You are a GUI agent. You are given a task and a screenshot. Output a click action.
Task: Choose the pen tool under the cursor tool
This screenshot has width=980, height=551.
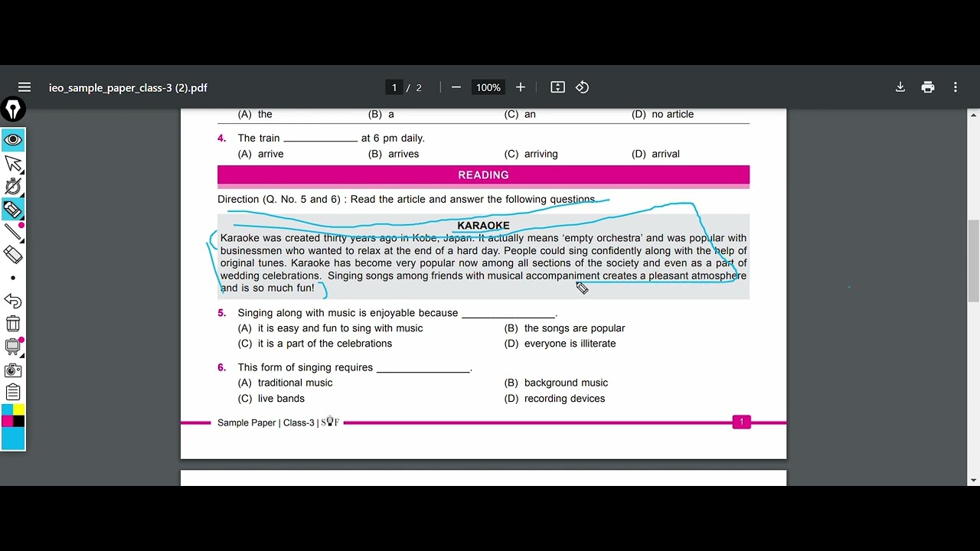[13, 186]
